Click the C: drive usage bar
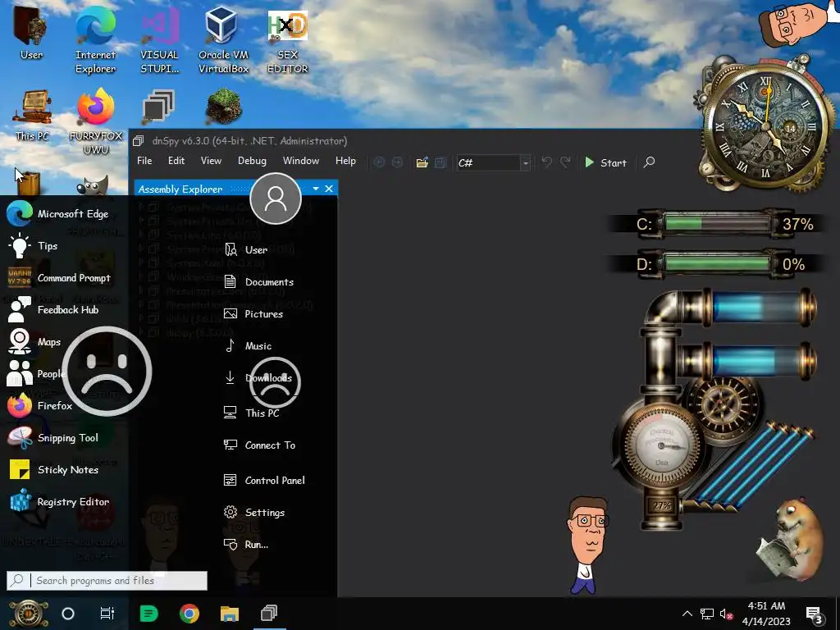Image resolution: width=840 pixels, height=630 pixels. [x=718, y=223]
